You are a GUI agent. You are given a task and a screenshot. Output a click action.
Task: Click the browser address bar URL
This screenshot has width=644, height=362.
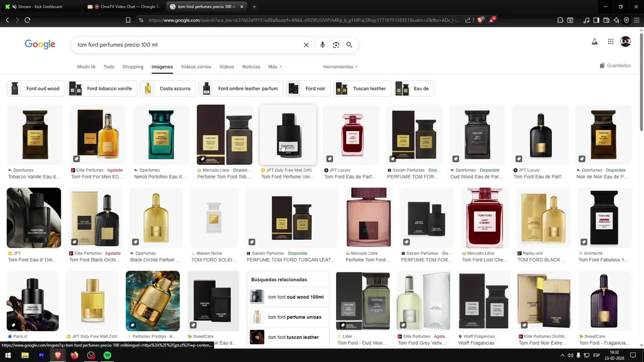[303, 20]
